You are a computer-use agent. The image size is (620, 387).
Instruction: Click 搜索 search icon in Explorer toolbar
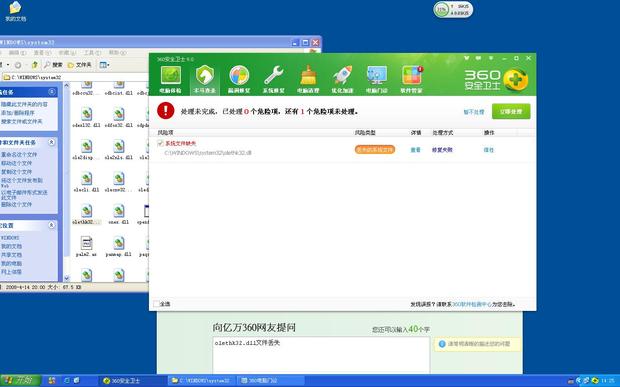point(53,64)
